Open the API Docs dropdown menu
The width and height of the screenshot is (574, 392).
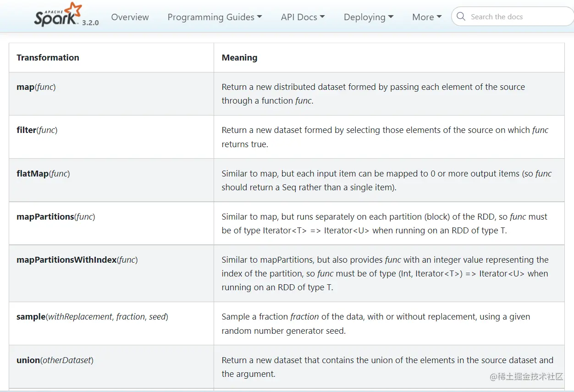point(303,17)
